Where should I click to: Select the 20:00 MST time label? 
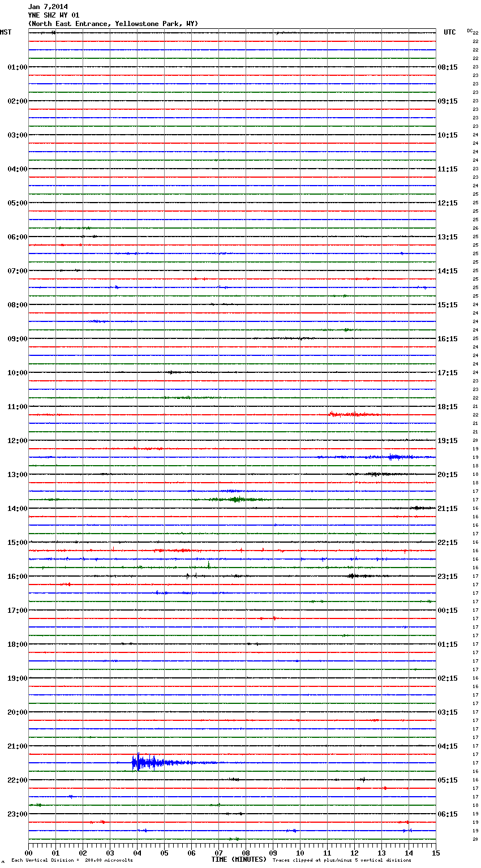pos(18,712)
